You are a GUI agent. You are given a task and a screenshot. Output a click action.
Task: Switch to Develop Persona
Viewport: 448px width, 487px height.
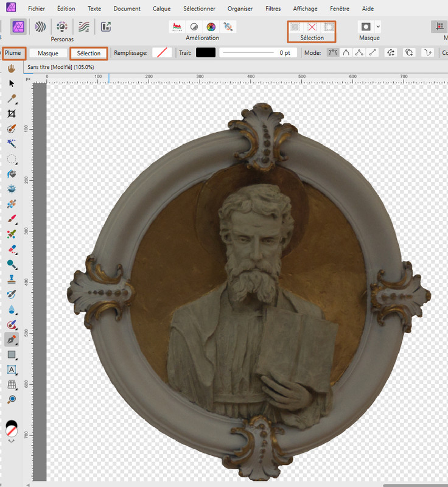62,27
